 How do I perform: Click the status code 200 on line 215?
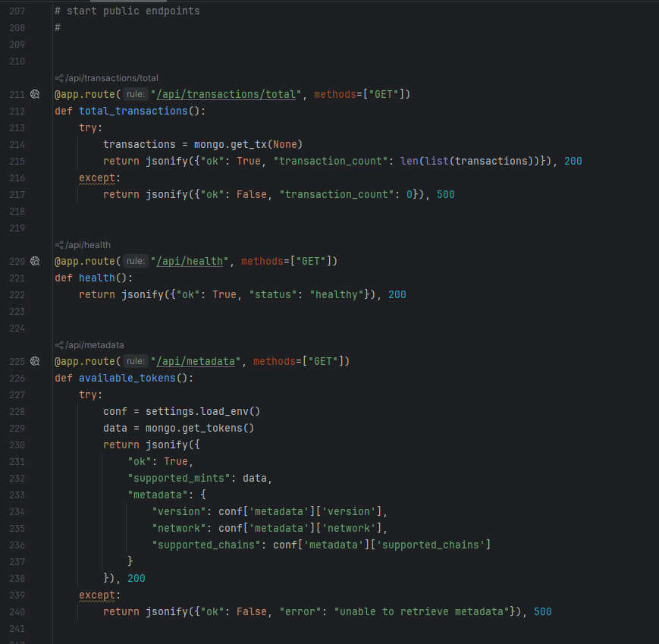573,161
